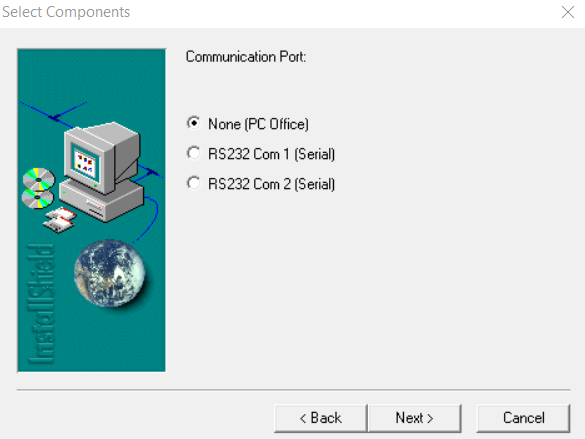Click the computer monitor illustration
This screenshot has width=585, height=439.
(101, 157)
